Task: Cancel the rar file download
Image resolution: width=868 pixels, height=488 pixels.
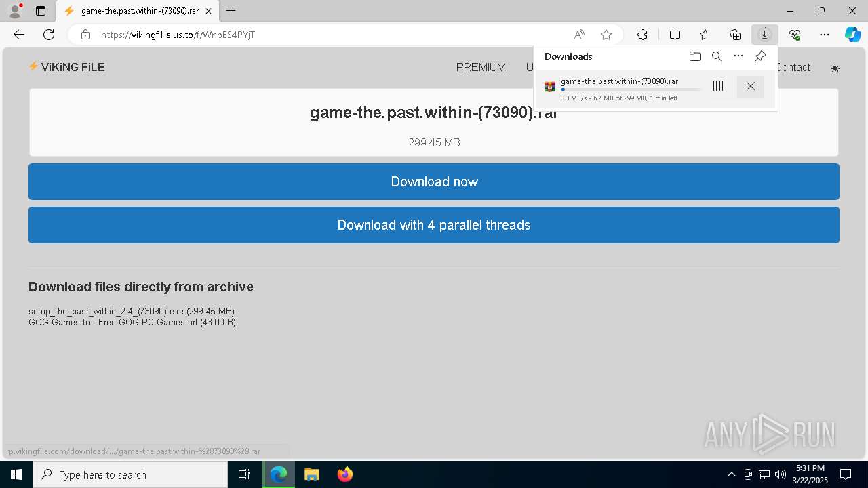Action: pos(751,86)
